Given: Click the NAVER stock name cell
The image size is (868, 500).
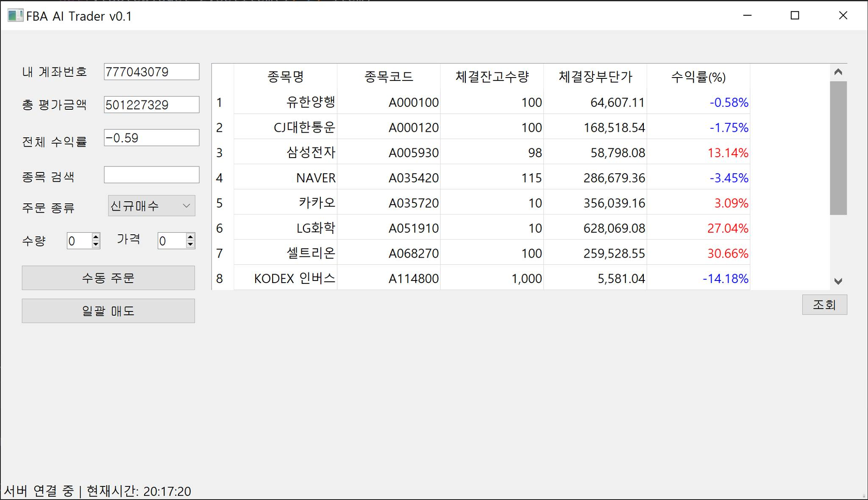Looking at the screenshot, I should pyautogui.click(x=286, y=178).
